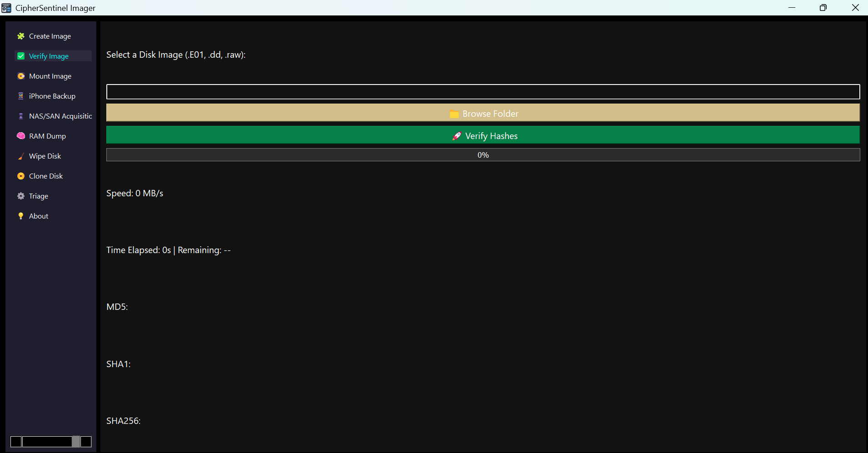Viewport: 868px width, 453px height.
Task: Show the About page
Action: 53,216
